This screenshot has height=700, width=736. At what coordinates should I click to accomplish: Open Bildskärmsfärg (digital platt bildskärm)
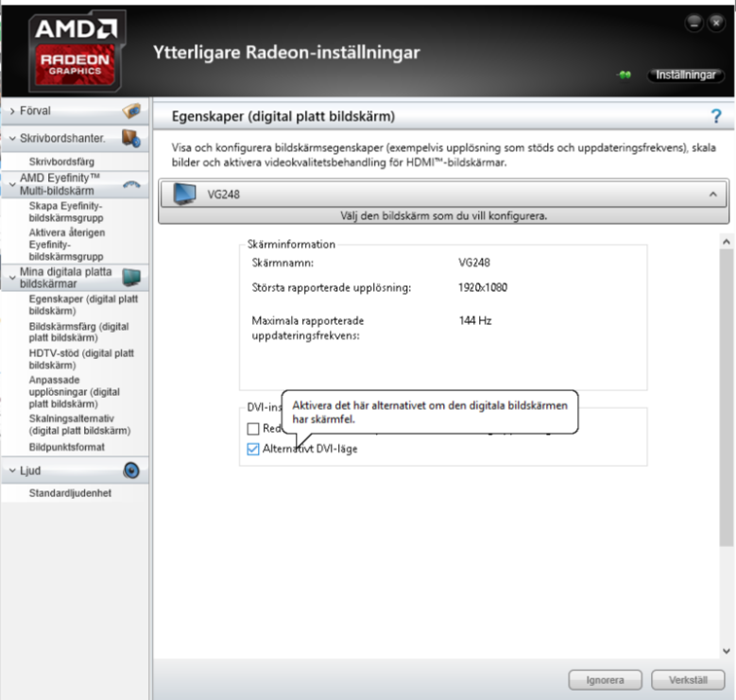78,333
